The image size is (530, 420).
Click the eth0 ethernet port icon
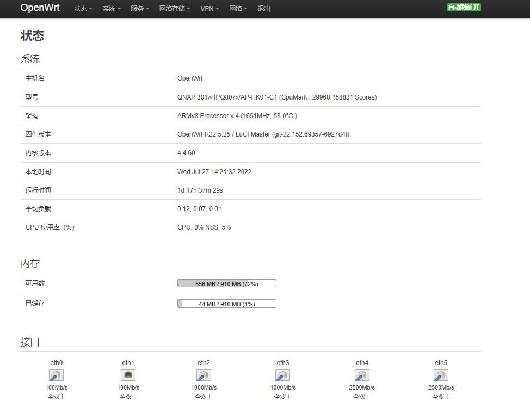tap(56, 375)
